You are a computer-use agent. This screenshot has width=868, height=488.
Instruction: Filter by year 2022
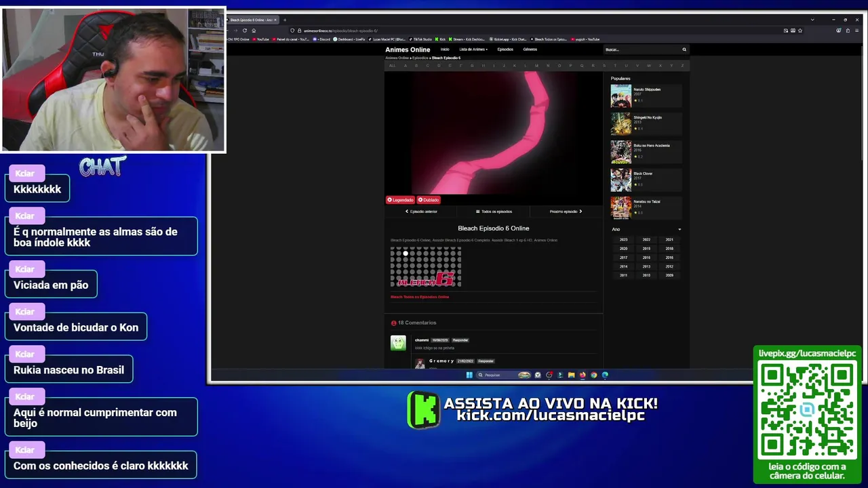pos(646,240)
